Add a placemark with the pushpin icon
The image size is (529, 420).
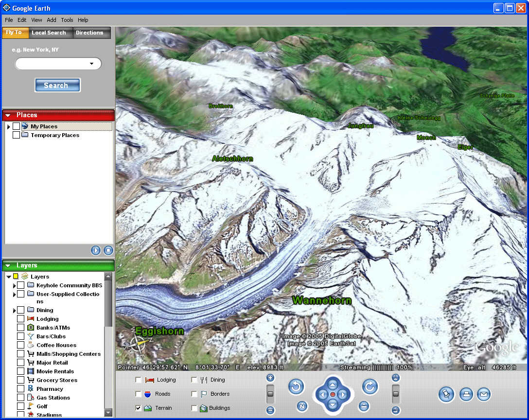[x=446, y=394]
